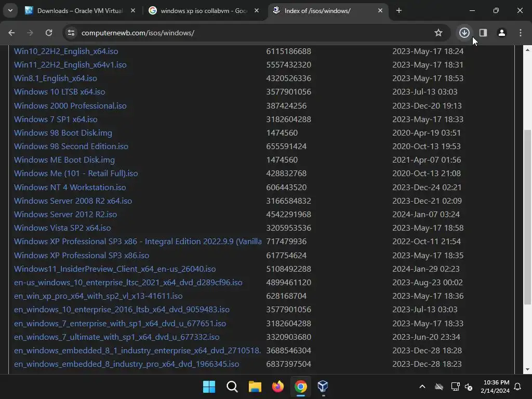
Task: Click the page vertical scrollbar thumb
Action: (x=527, y=217)
